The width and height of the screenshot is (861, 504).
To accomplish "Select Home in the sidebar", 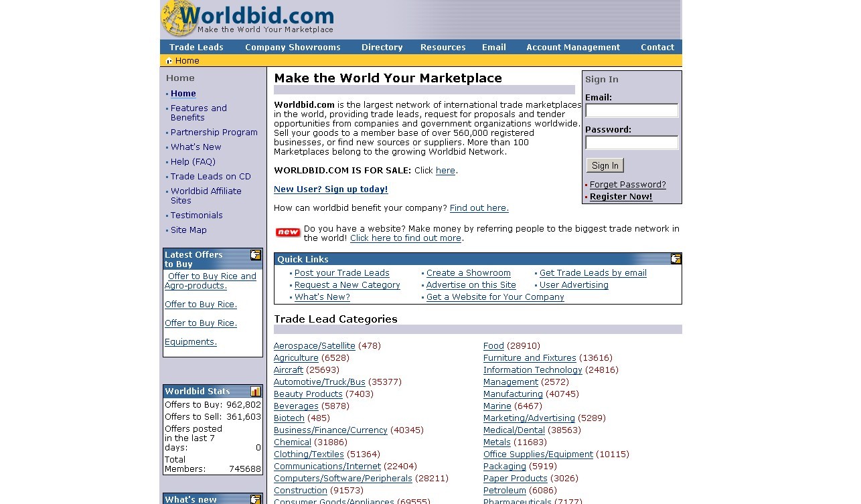I will [x=183, y=94].
